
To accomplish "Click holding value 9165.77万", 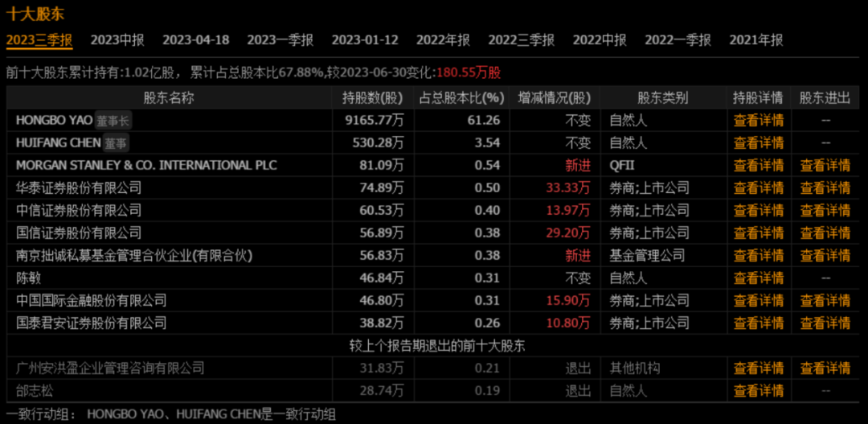I will tap(376, 120).
